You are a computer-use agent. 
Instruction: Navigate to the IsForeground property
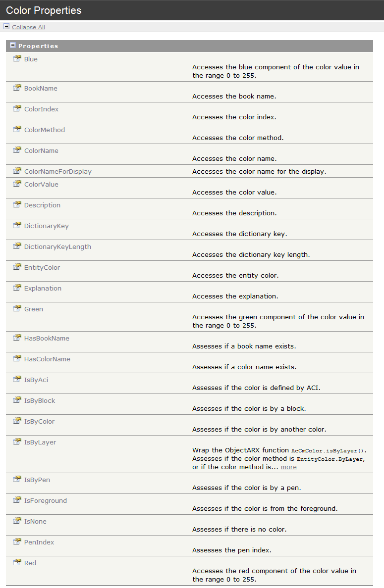(46, 500)
